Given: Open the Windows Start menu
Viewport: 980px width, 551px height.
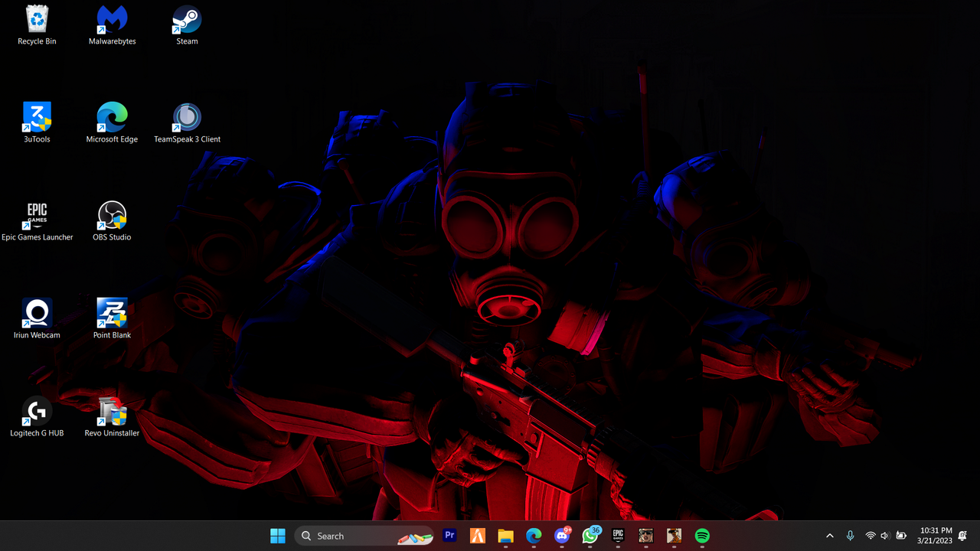Looking at the screenshot, I should click(x=278, y=536).
